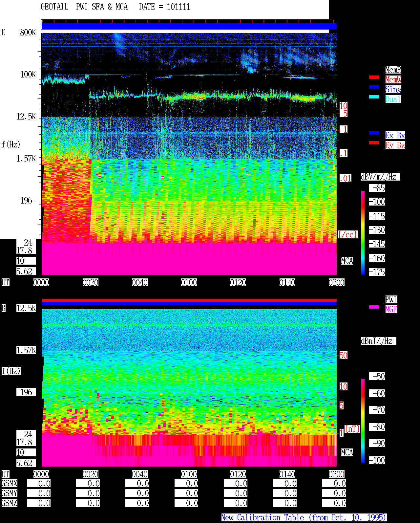Image resolution: width=420 pixels, height=523 pixels.
Task: Click the [nT] magnetic field axis label
Action: [352, 429]
